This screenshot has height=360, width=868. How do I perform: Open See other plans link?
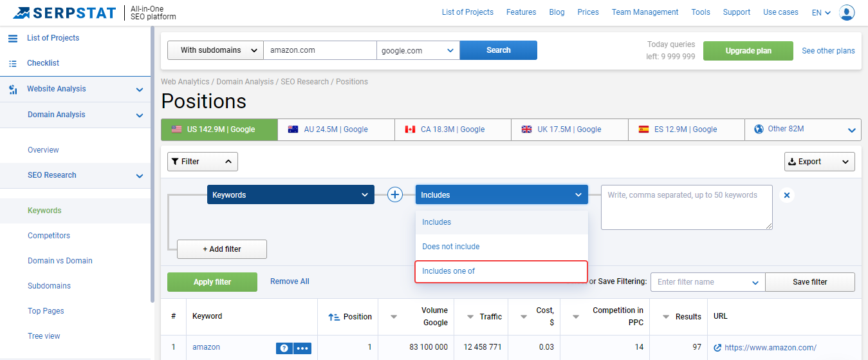828,51
